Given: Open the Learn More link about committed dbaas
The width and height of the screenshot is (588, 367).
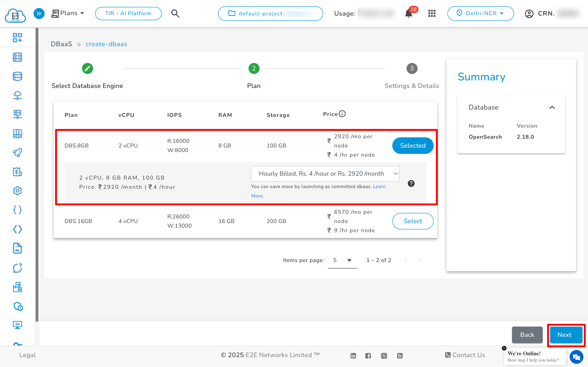Looking at the screenshot, I should (379, 186).
